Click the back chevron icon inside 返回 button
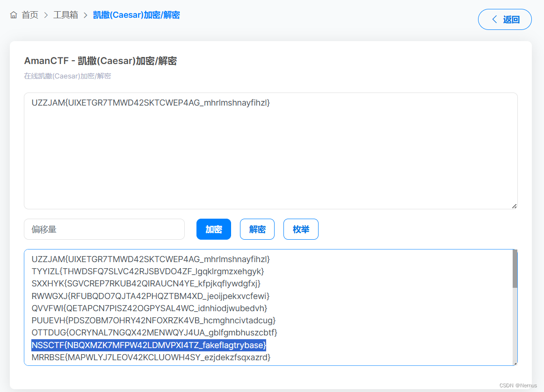Viewport: 544px width, 392px height. [494, 19]
